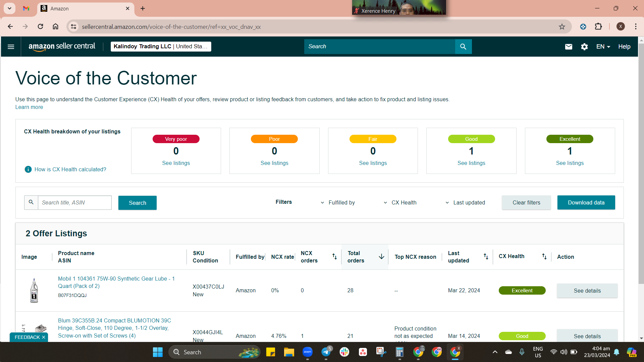
Task: Click the page vertical scrollbar
Action: (x=641, y=164)
